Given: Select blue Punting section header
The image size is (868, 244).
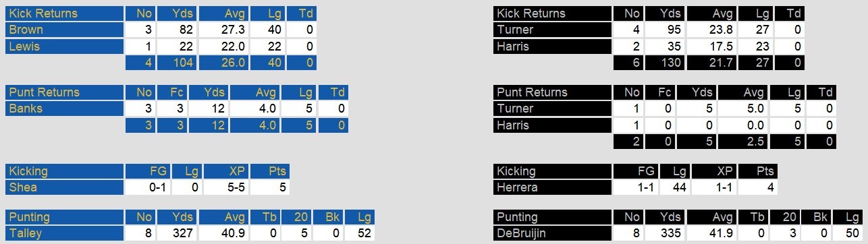Looking at the screenshot, I should 64,217.
